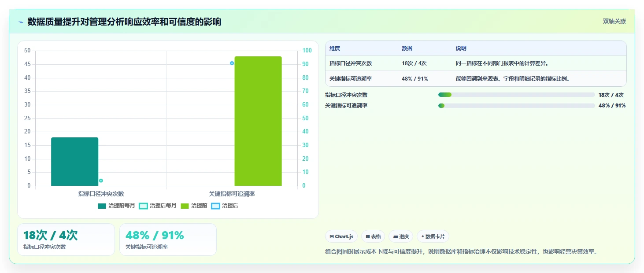Toggle the 治理前每月 legend entry
The height and width of the screenshot is (273, 644).
[x=116, y=206]
